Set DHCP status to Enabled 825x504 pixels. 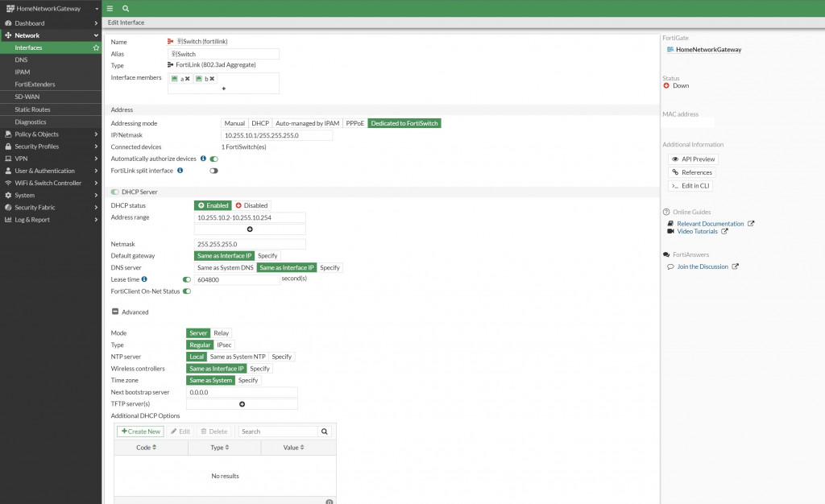point(213,205)
